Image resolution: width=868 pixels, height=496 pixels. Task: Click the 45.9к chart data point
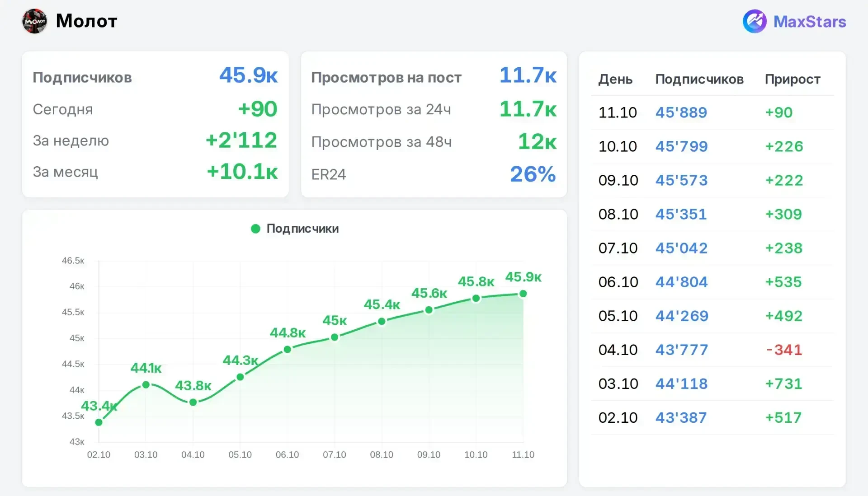(523, 294)
